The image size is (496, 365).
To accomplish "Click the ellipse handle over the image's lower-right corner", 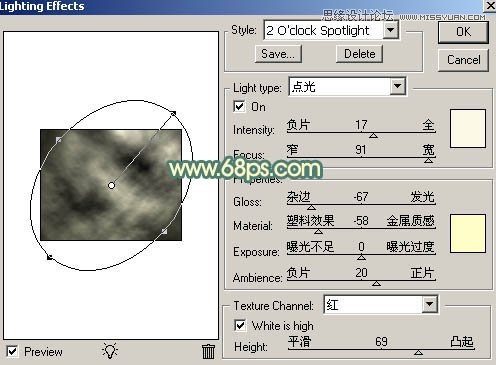I will [x=164, y=231].
